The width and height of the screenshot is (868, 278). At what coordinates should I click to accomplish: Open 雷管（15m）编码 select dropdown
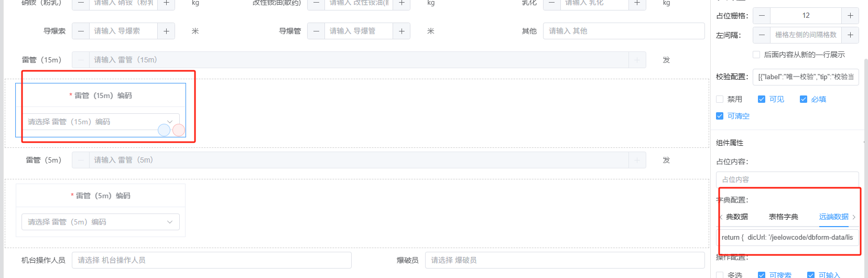[x=94, y=122]
